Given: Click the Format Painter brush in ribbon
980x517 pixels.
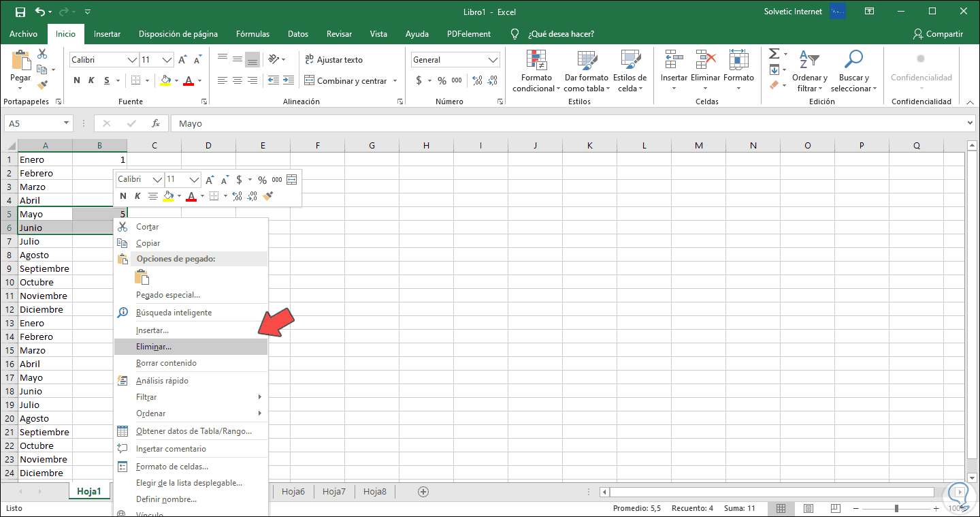Looking at the screenshot, I should [43, 85].
